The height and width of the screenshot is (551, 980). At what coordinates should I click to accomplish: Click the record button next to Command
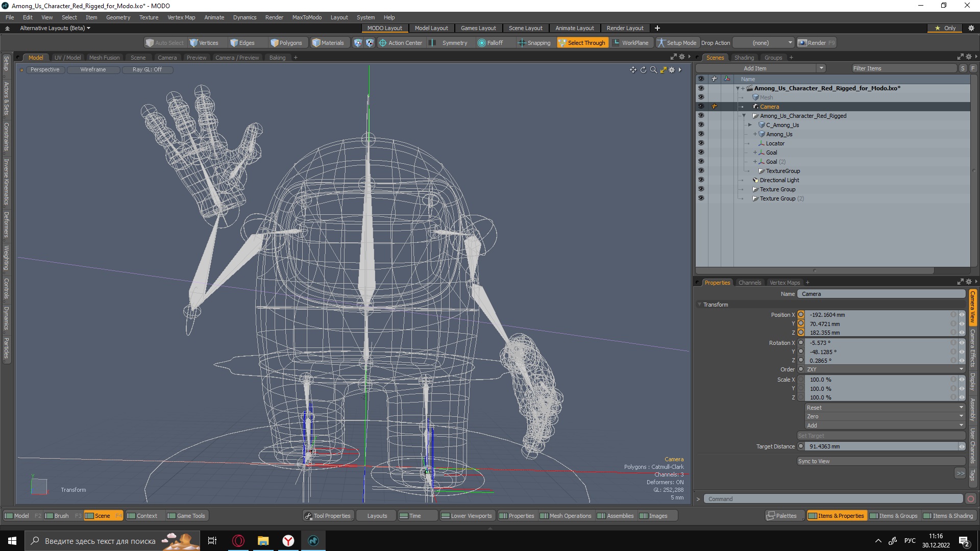point(971,499)
